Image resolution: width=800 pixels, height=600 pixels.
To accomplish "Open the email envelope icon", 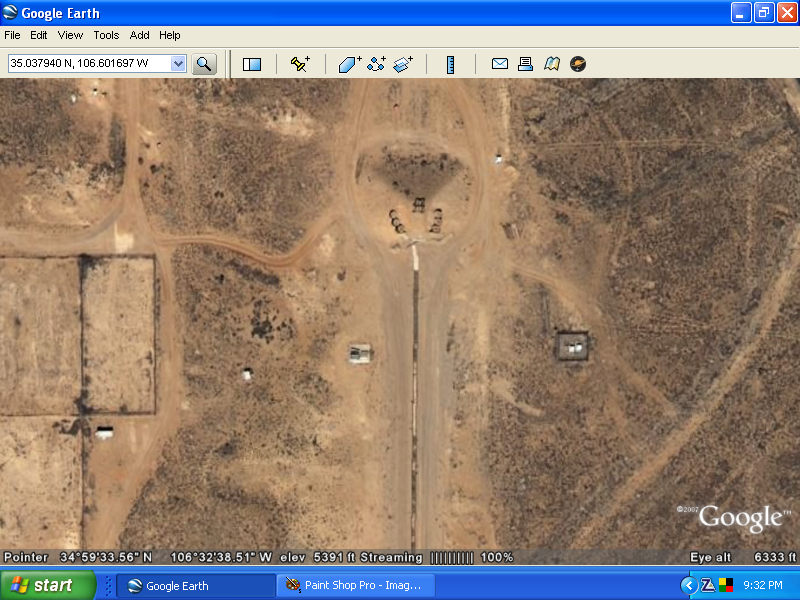I will (499, 64).
